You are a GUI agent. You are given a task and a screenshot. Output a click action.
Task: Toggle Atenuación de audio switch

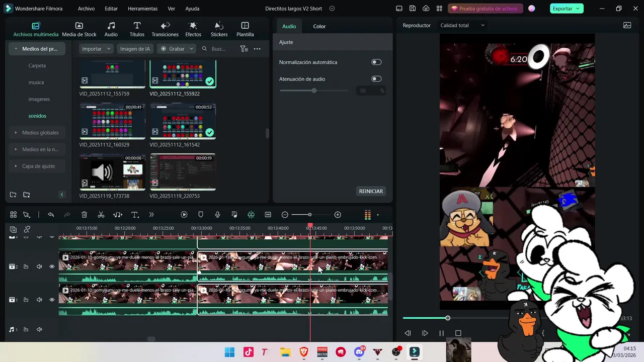point(376,79)
